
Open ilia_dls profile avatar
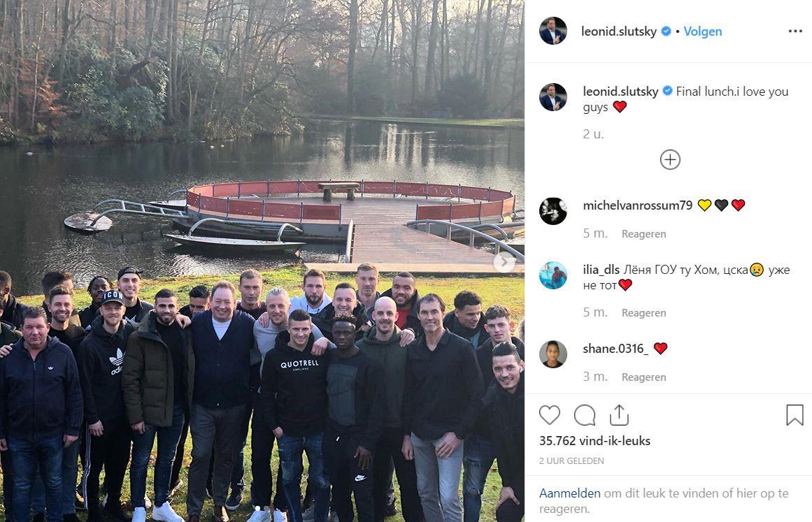[553, 275]
